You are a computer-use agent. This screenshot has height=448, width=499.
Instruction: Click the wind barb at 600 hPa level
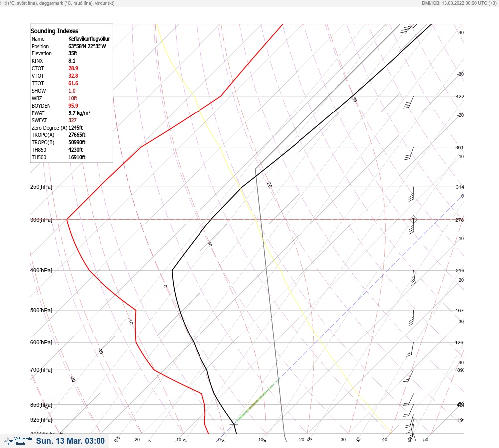410,349
